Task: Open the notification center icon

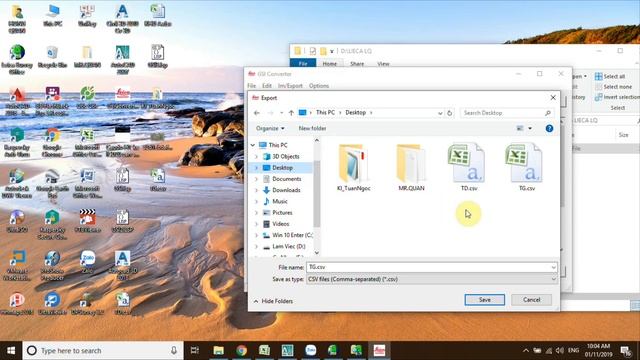Action: click(626, 351)
